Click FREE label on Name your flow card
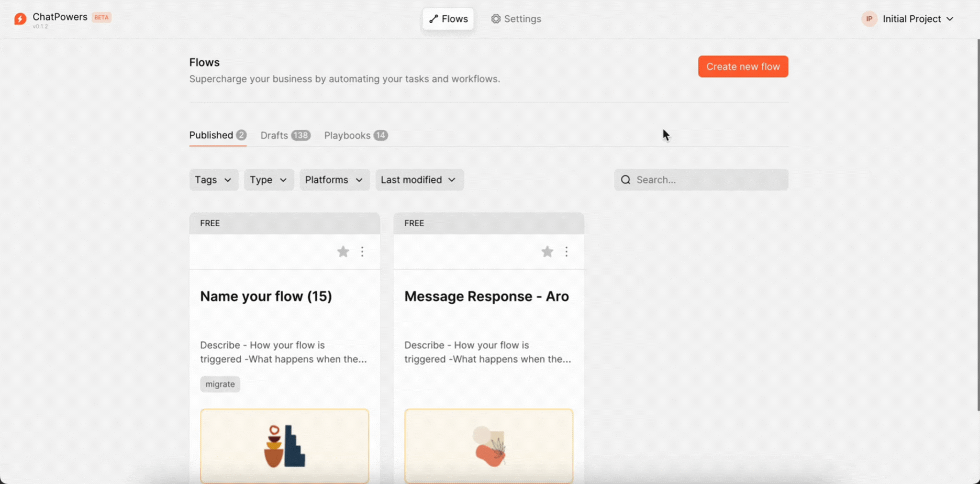This screenshot has height=484, width=980. click(210, 223)
